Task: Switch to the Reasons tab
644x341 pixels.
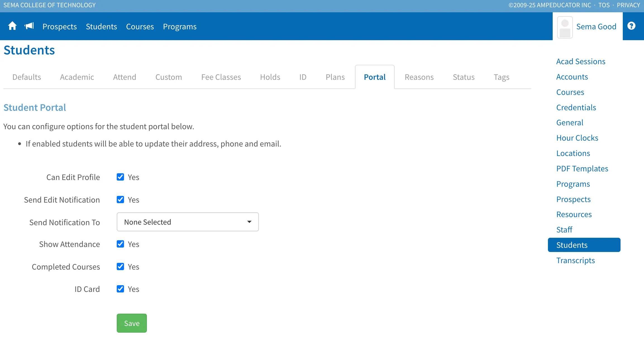Action: (419, 77)
